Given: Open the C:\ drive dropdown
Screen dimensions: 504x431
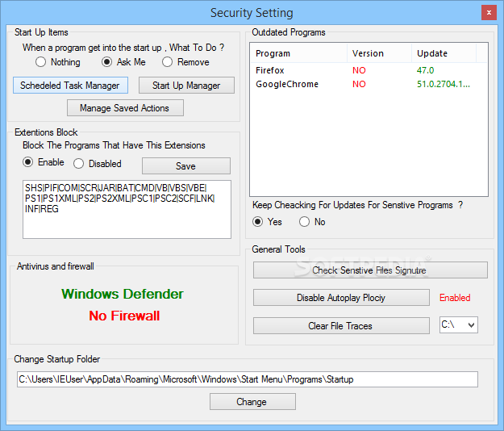Looking at the screenshot, I should pos(459,324).
